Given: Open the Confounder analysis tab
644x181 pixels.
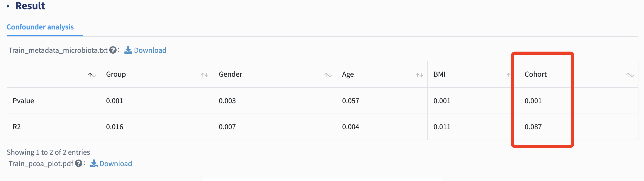Looking at the screenshot, I should pos(40,27).
